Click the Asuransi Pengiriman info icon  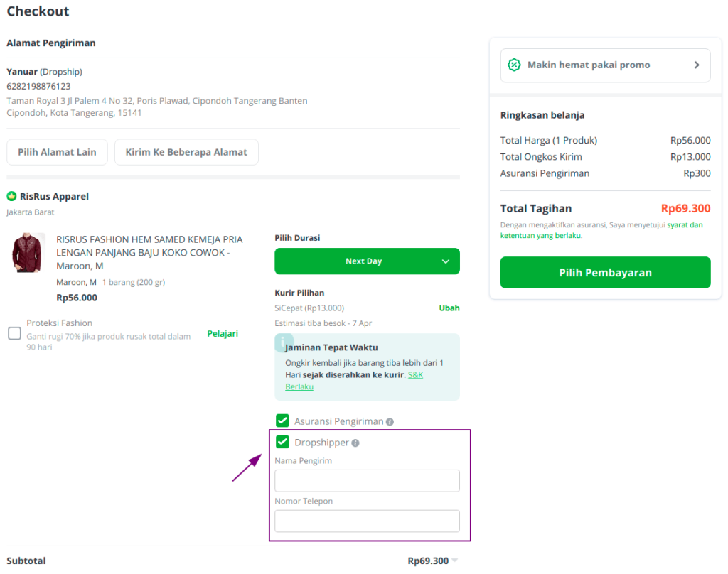[390, 422]
